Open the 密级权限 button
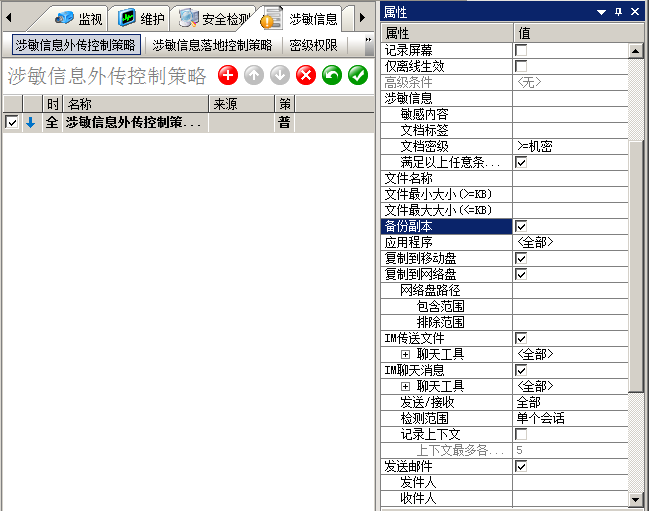This screenshot has height=511, width=649. (x=313, y=45)
